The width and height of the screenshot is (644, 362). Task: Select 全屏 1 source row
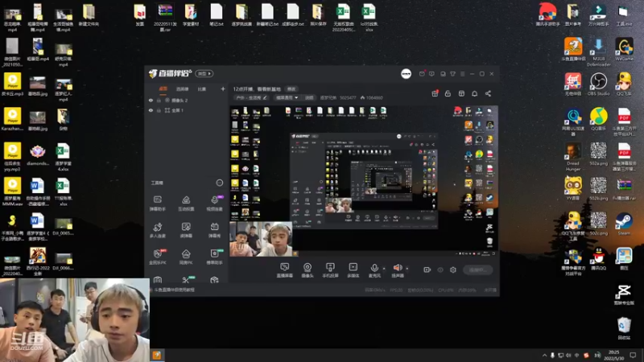click(x=186, y=110)
